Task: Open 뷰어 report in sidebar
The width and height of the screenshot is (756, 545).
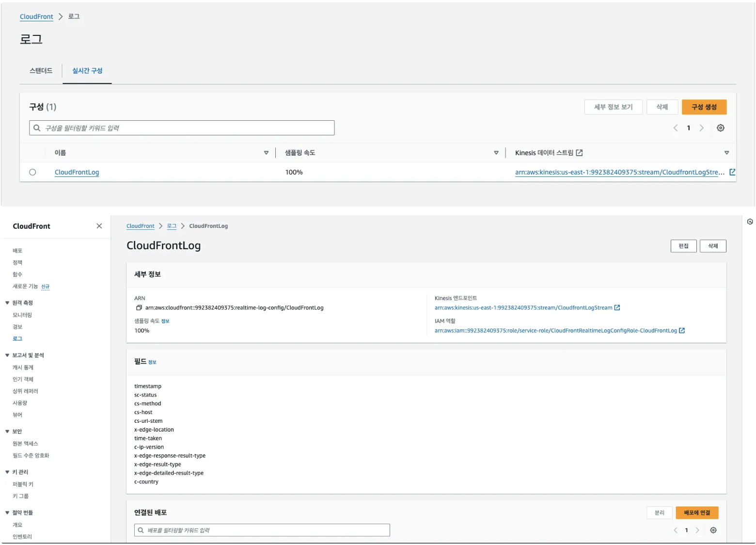Action: point(17,415)
